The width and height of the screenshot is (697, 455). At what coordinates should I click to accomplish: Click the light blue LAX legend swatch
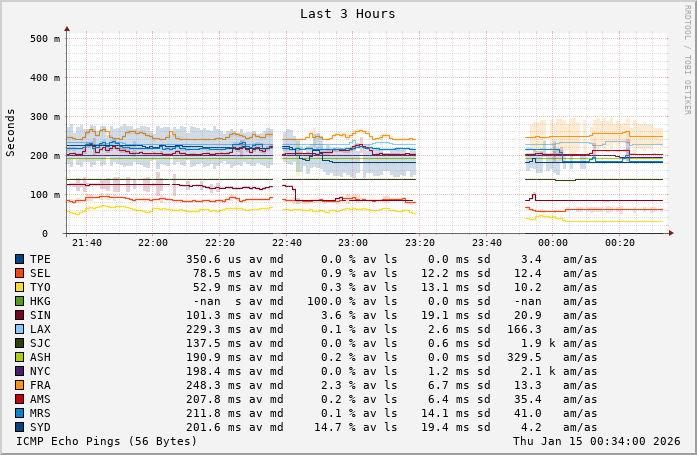pyautogui.click(x=19, y=329)
